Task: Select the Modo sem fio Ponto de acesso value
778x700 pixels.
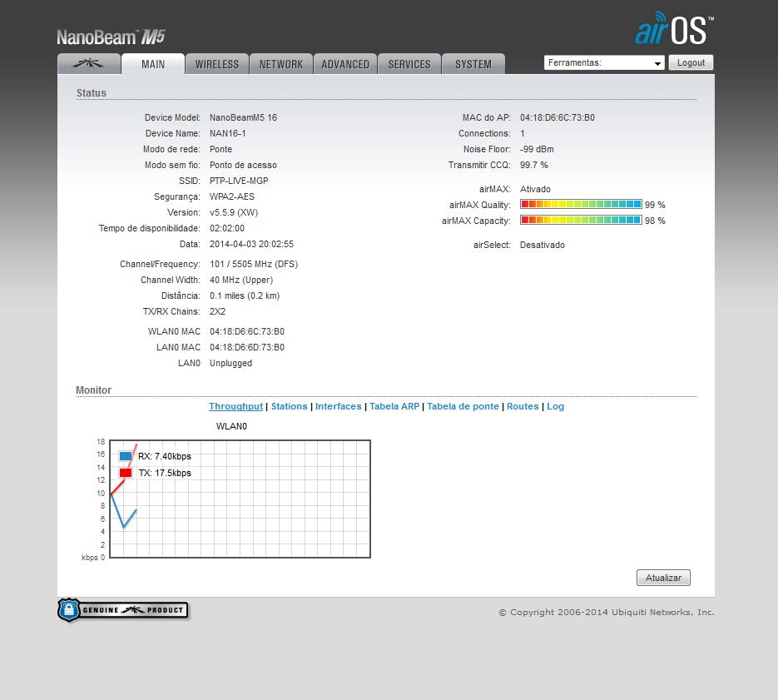Action: pos(243,165)
